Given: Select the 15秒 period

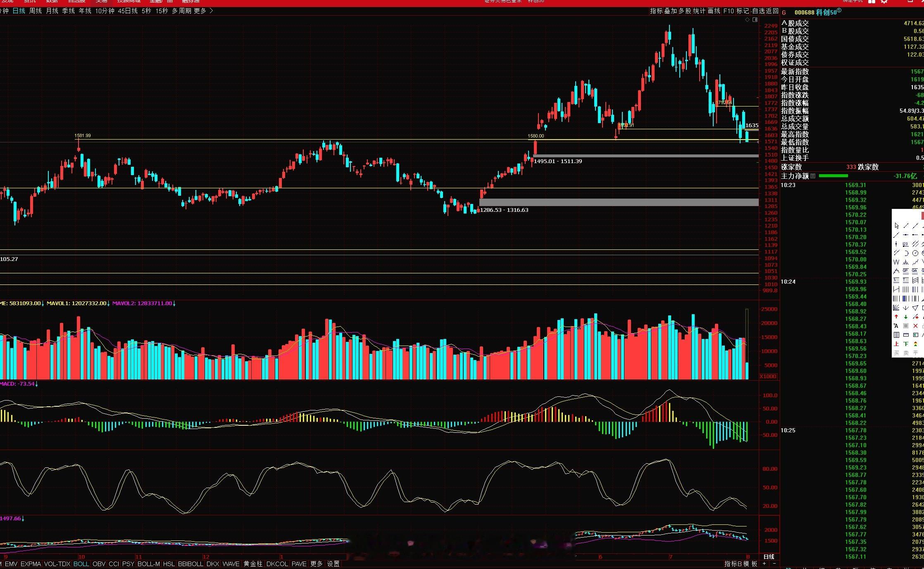Looking at the screenshot, I should tap(162, 11).
